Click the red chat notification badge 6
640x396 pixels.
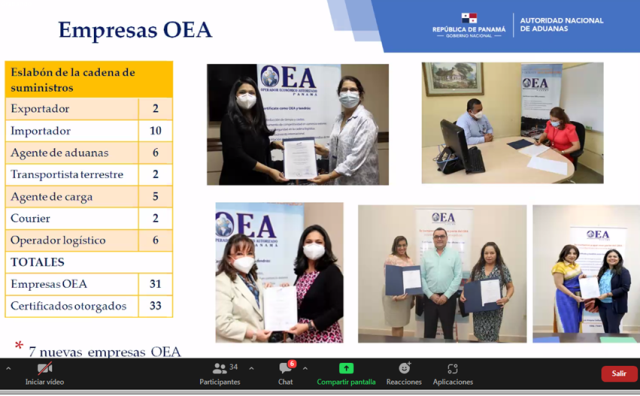pos(292,363)
